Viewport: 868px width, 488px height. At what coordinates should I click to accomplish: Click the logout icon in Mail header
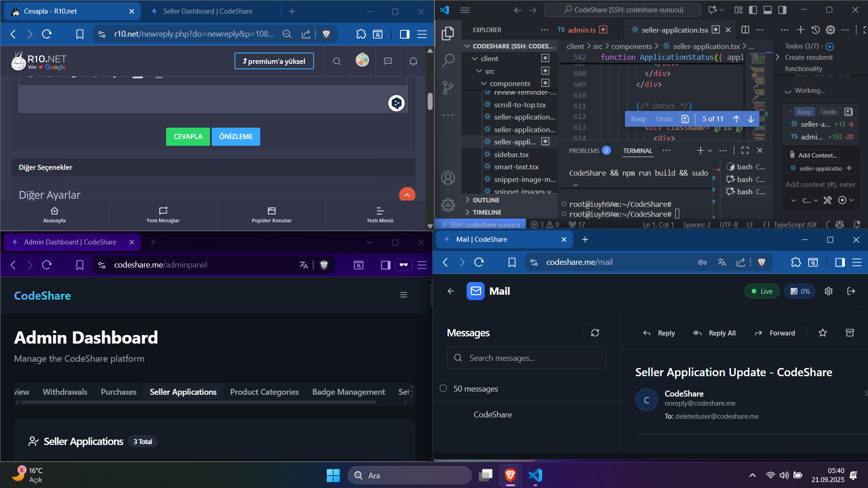tap(851, 291)
